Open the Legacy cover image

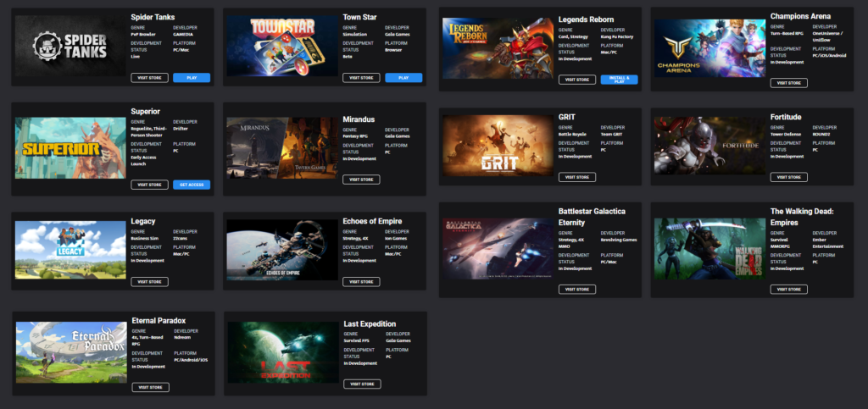click(x=70, y=250)
